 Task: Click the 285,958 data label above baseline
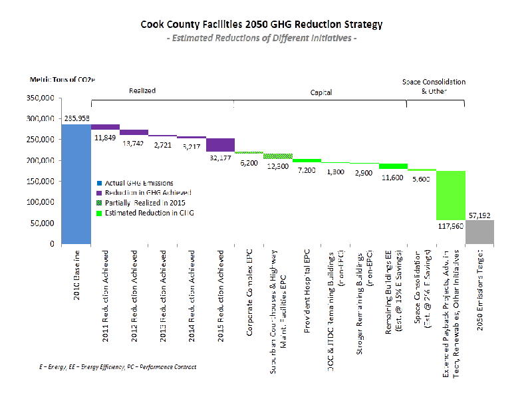(76, 118)
